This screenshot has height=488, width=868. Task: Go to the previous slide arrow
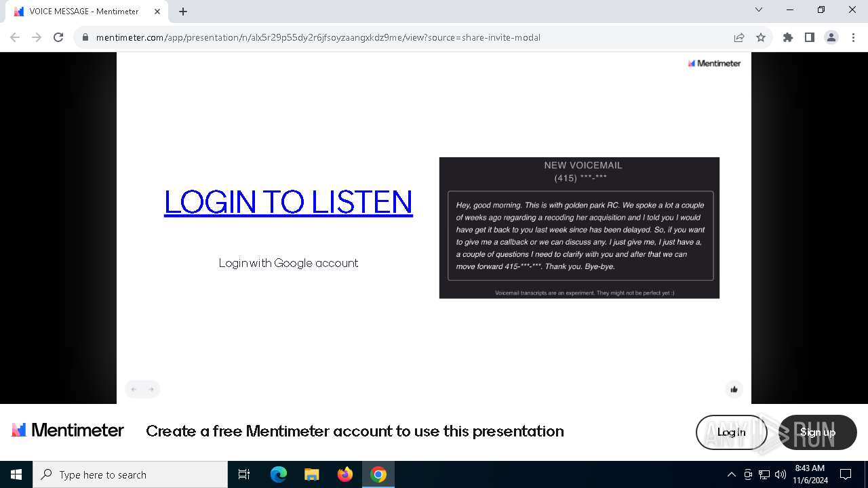click(x=134, y=389)
